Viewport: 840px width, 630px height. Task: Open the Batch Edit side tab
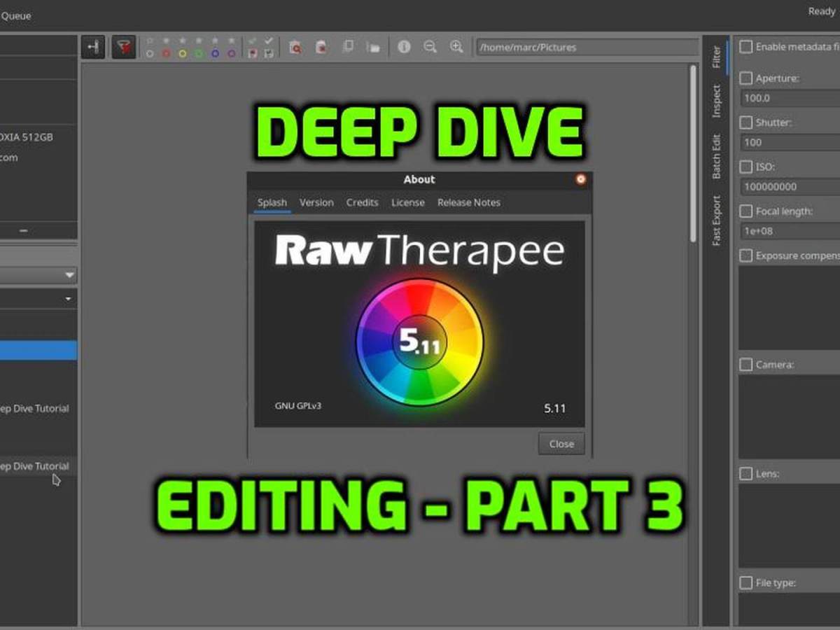pos(716,156)
